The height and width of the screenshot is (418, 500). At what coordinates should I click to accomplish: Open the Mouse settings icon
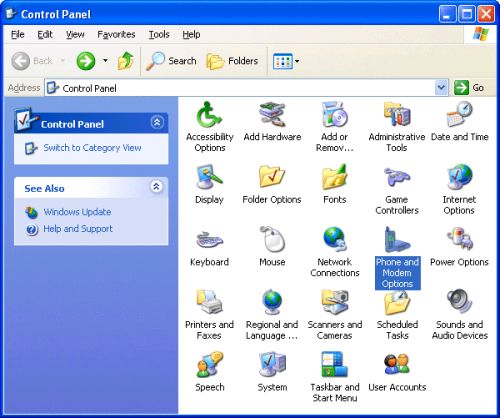(x=272, y=239)
